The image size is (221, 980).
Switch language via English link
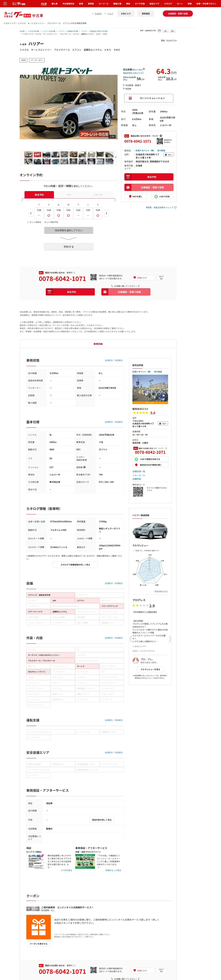[98, 13]
